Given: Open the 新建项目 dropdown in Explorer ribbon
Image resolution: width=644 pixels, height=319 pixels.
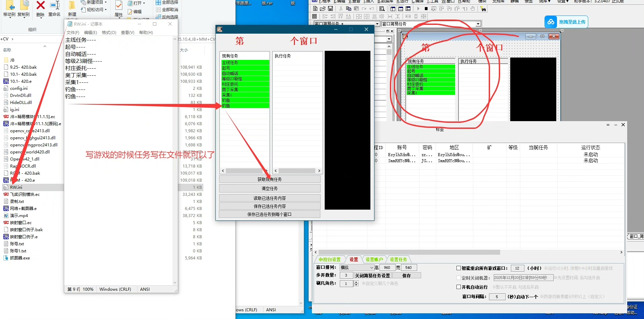Looking at the screenshot, I should point(106,2).
